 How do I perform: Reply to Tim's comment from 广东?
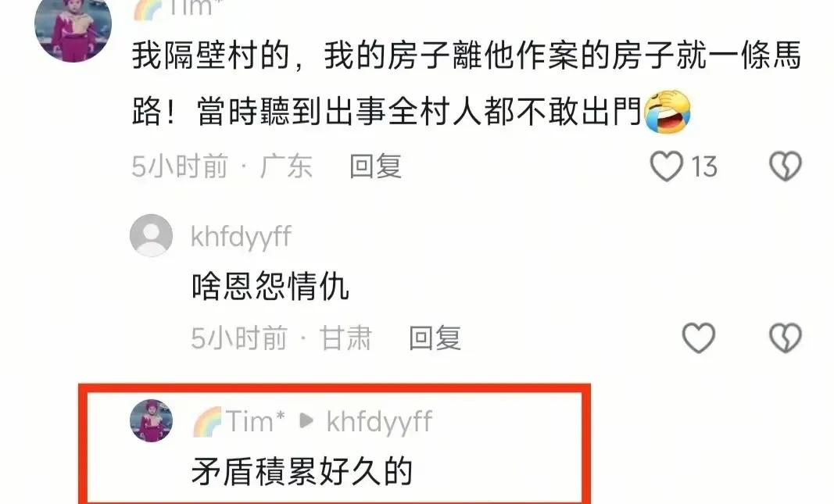pyautogui.click(x=375, y=166)
